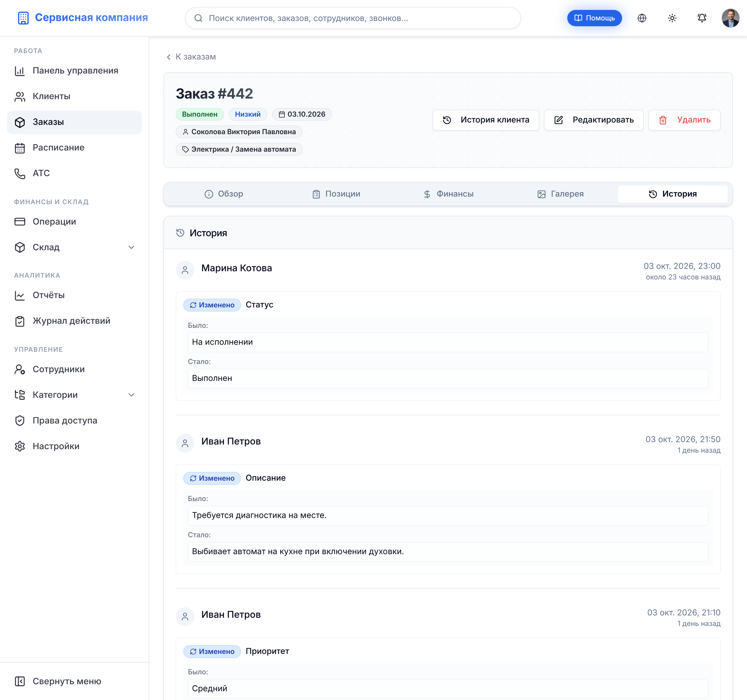Go back via К заказам link

[x=191, y=57]
